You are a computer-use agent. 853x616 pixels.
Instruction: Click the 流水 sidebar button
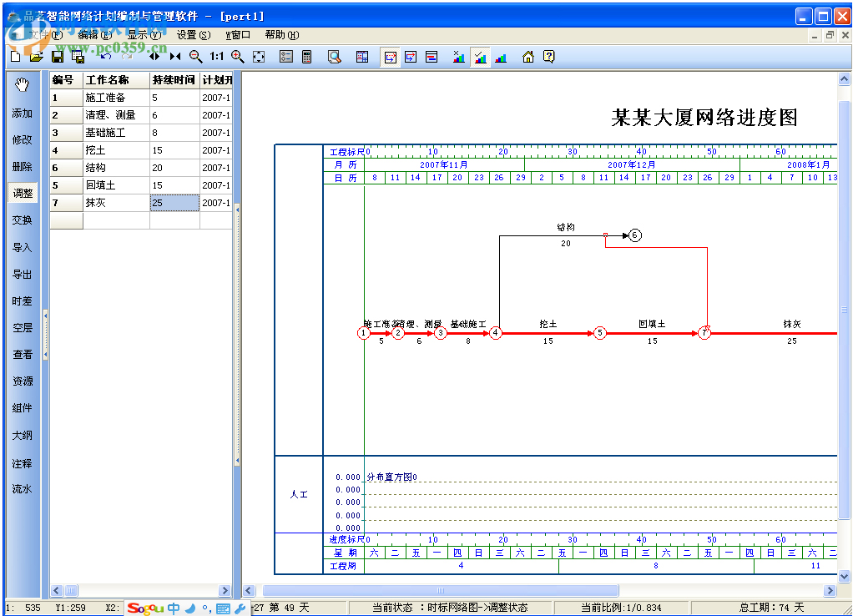click(x=23, y=488)
